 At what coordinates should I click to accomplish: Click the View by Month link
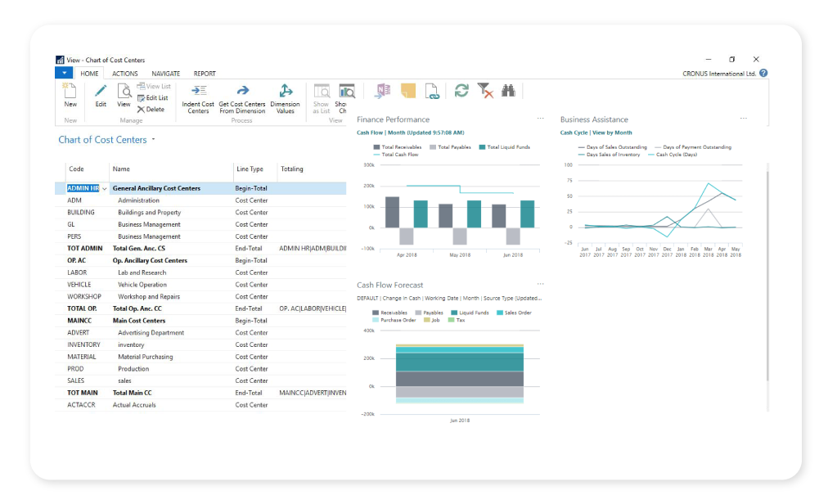click(612, 133)
